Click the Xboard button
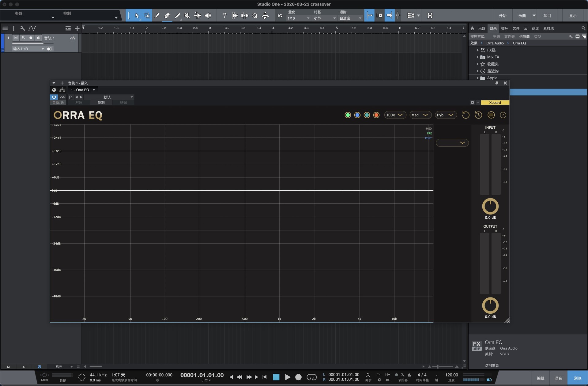588x386 pixels. 495,103
